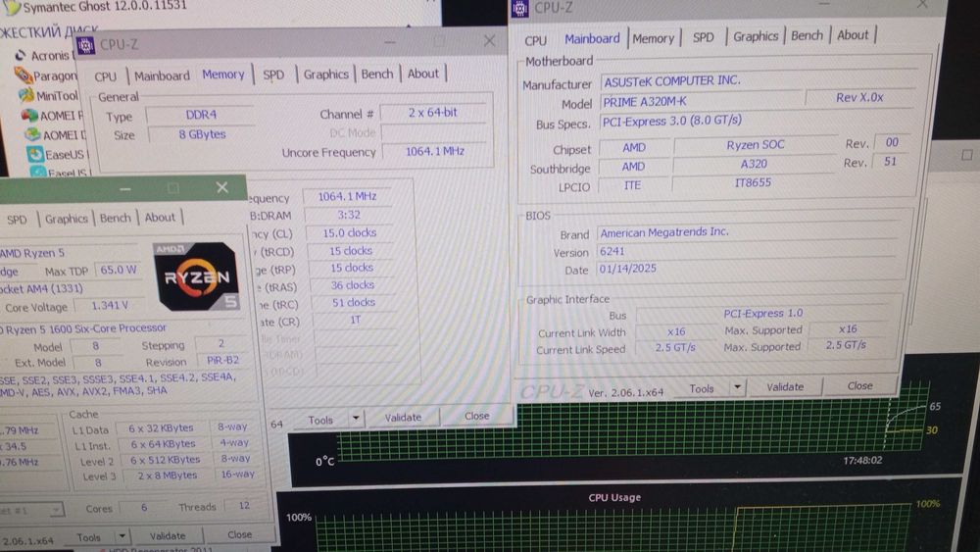Click Close button in Mainboard window
980x552 pixels.
(860, 385)
